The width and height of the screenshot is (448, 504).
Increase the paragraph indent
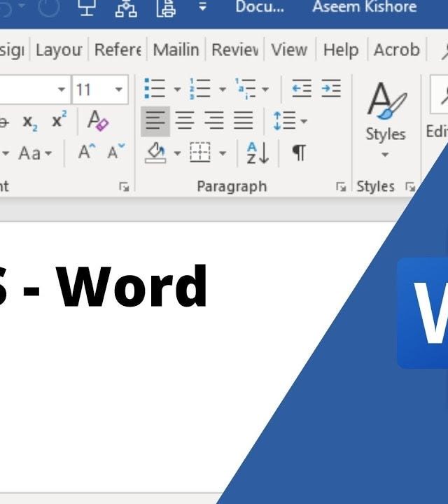[x=331, y=88]
